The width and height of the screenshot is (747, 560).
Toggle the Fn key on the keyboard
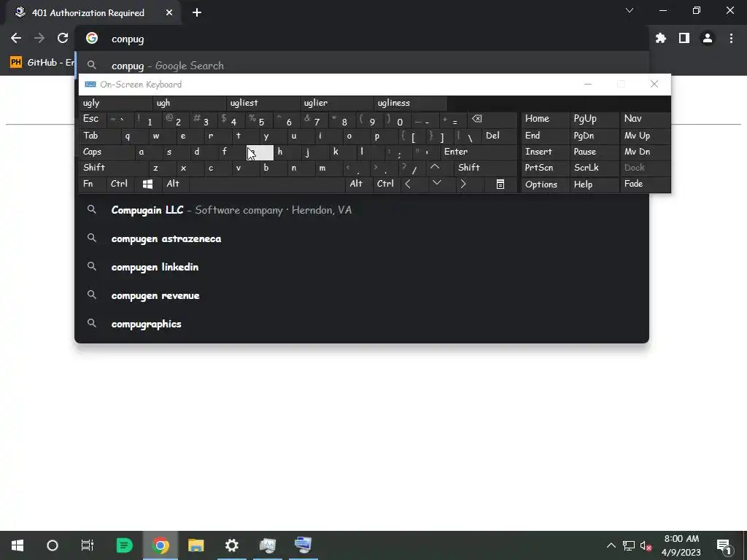tap(93, 184)
